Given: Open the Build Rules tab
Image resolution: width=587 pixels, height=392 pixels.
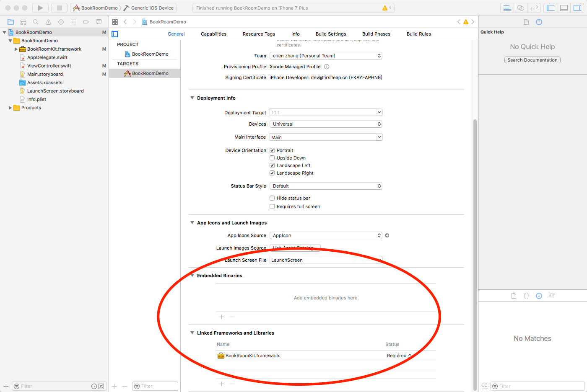Looking at the screenshot, I should point(419,34).
